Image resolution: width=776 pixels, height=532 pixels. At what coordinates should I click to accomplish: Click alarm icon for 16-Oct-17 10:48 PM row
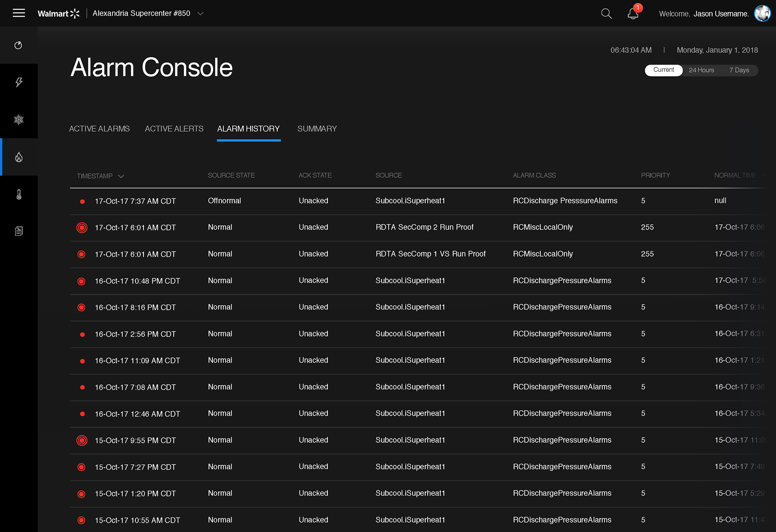(81, 281)
